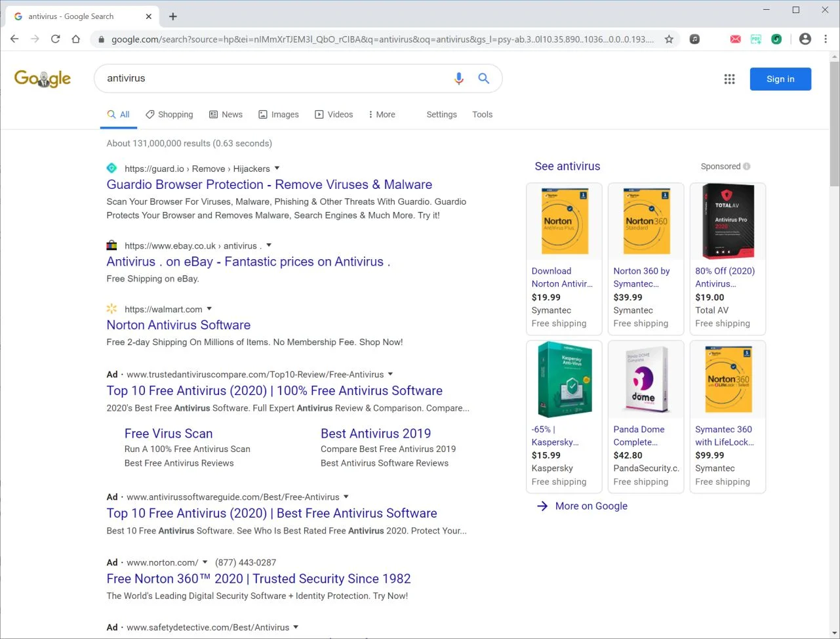Click the music note extension icon
The height and width of the screenshot is (639, 840).
(x=695, y=39)
